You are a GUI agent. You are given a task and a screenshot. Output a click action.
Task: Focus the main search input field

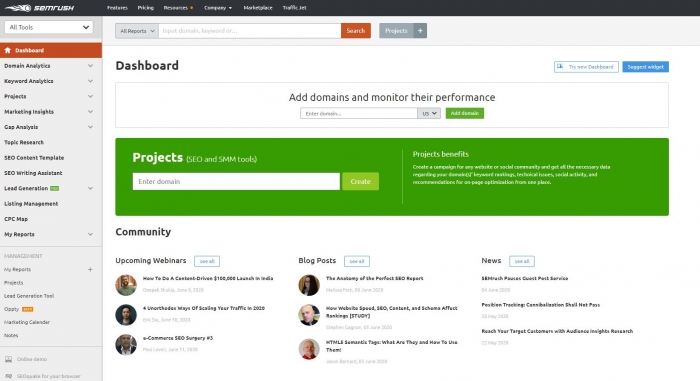pos(250,31)
